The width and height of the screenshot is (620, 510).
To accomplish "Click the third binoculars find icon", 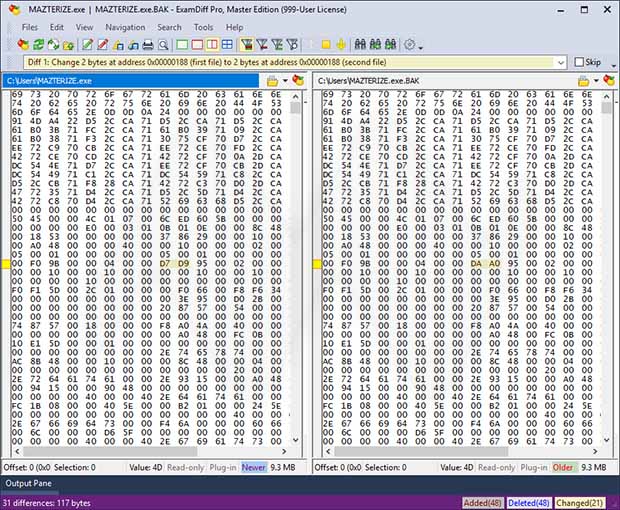I will [390, 45].
